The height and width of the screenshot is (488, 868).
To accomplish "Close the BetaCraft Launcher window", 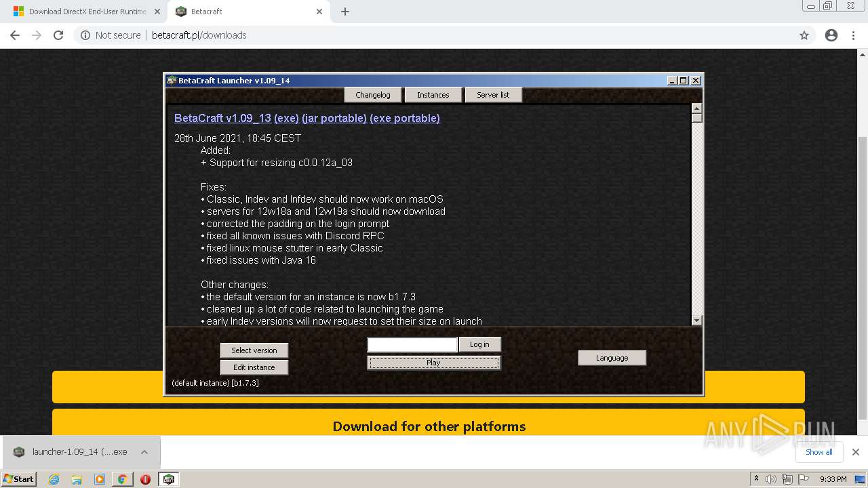I will pyautogui.click(x=696, y=80).
